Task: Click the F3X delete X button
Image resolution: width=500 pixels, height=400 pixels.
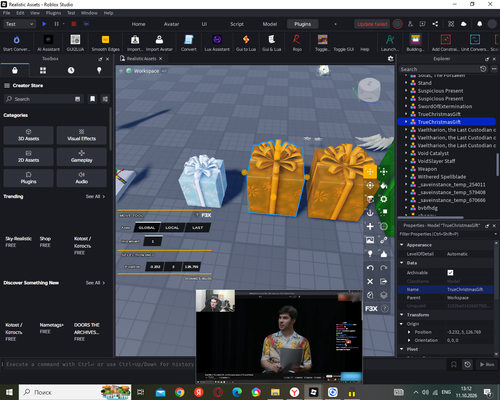Action: [x=370, y=281]
